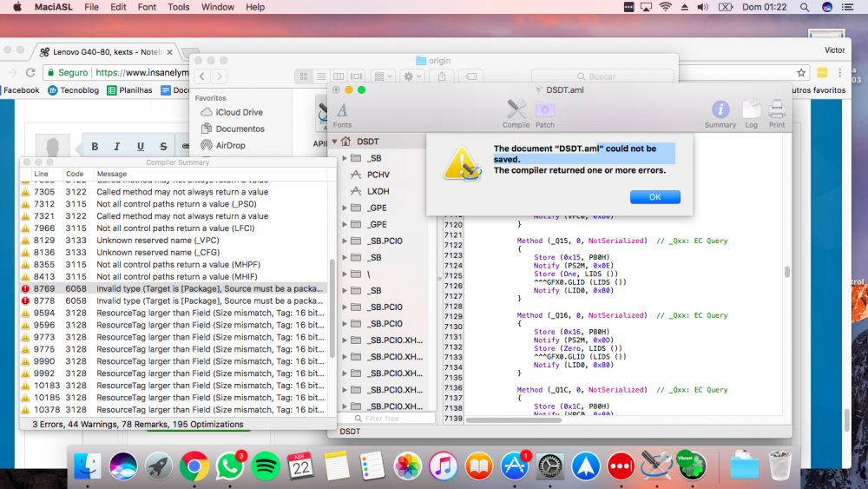This screenshot has height=489, width=868.
Task: Print the DSDT document
Action: pos(777,114)
